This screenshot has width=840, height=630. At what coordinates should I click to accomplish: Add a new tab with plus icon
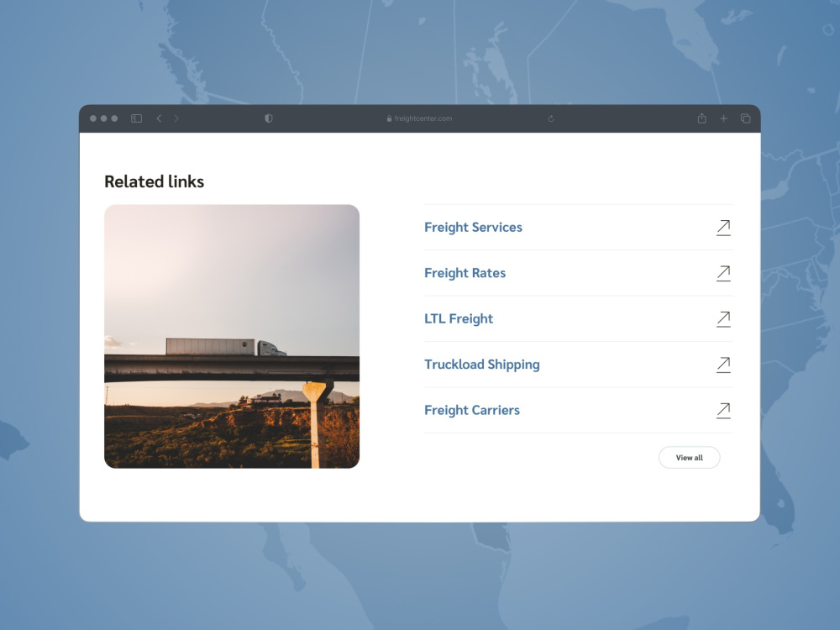(x=724, y=118)
